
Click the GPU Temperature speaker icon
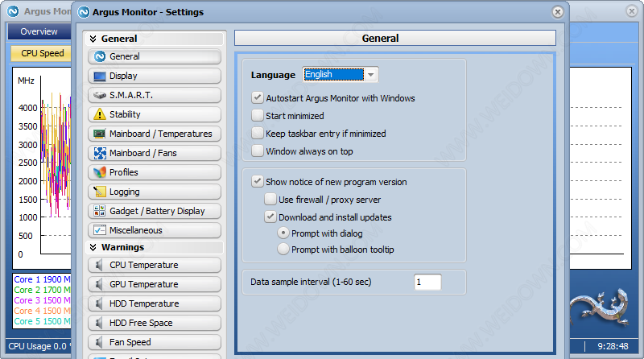click(x=98, y=284)
